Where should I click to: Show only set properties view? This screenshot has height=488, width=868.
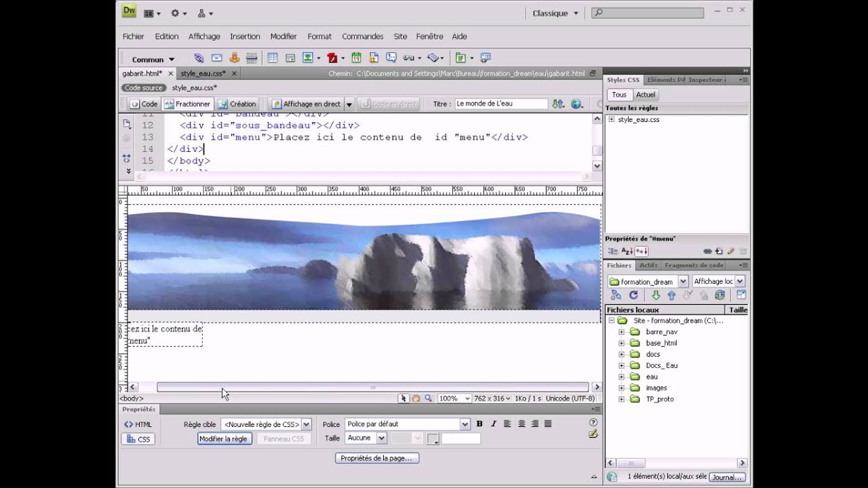(641, 251)
